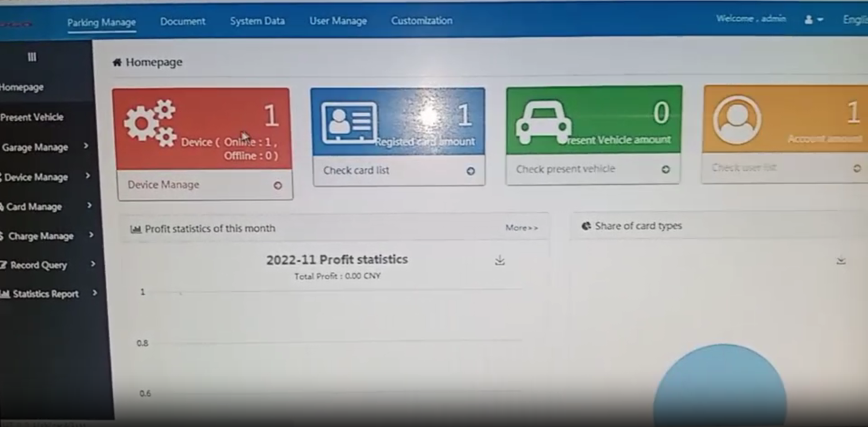Open Statistics Report sidebar item
Image resolution: width=868 pixels, height=427 pixels.
pyautogui.click(x=45, y=294)
